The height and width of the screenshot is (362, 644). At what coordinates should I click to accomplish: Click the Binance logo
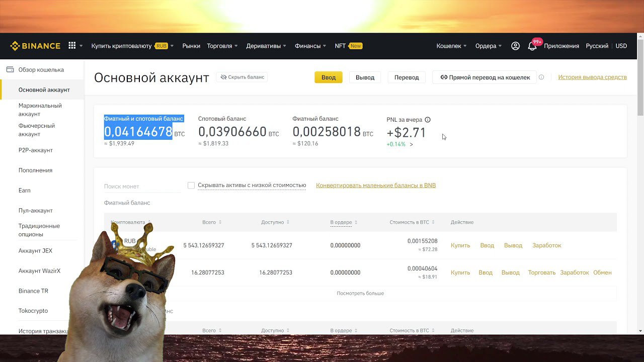[35, 46]
